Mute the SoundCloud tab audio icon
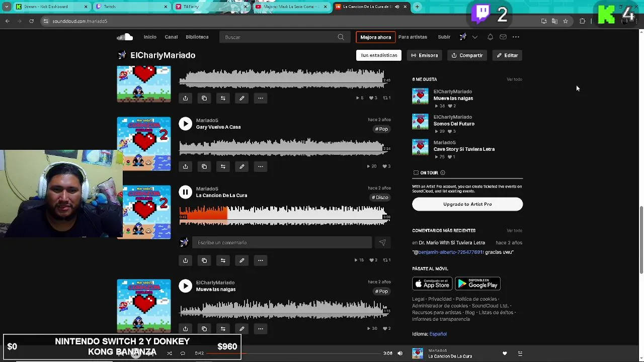644x362 pixels. (x=397, y=7)
